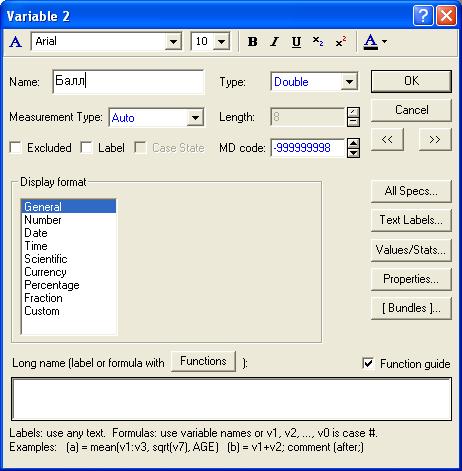462x471 pixels.
Task: Select Number display format
Action: pyautogui.click(x=69, y=220)
